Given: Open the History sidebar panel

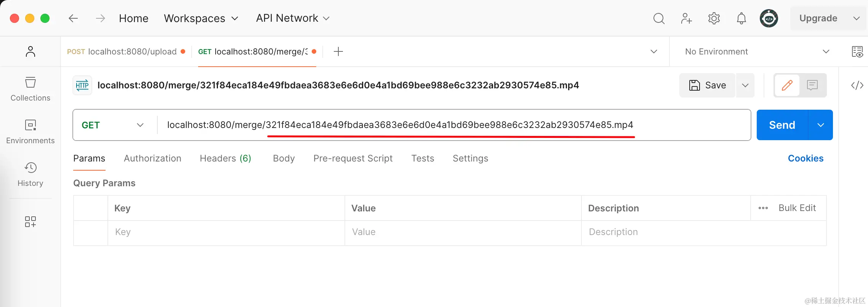Looking at the screenshot, I should pyautogui.click(x=30, y=174).
